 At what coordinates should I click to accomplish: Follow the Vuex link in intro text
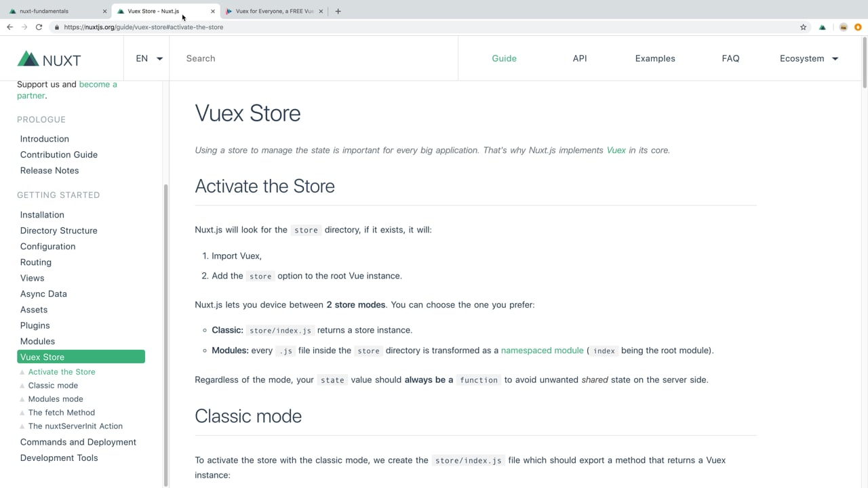(616, 150)
